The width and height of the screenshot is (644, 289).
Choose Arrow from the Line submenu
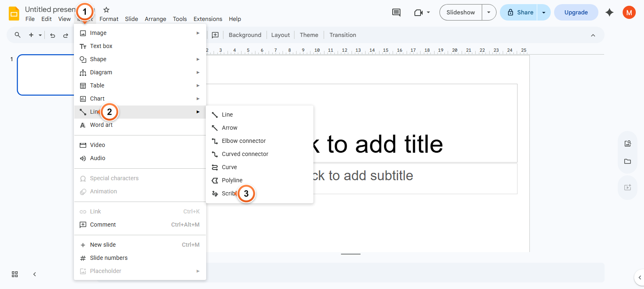pos(260,128)
